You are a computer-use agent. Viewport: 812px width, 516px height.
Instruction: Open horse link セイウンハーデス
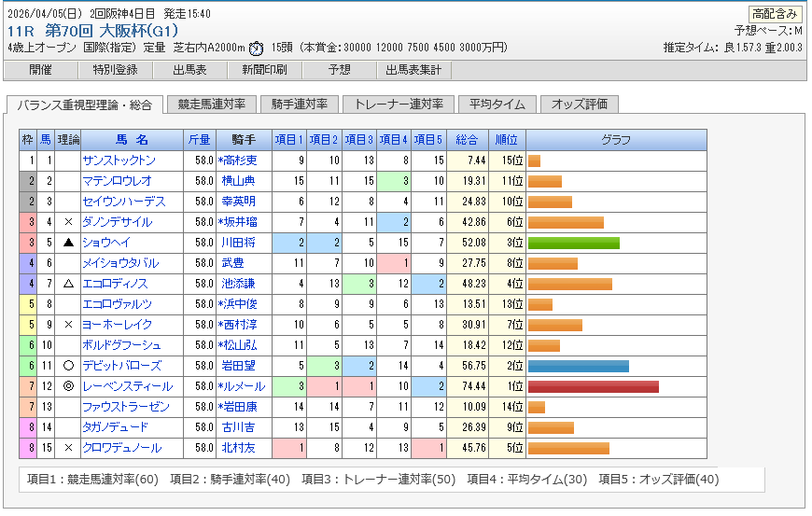pos(124,202)
